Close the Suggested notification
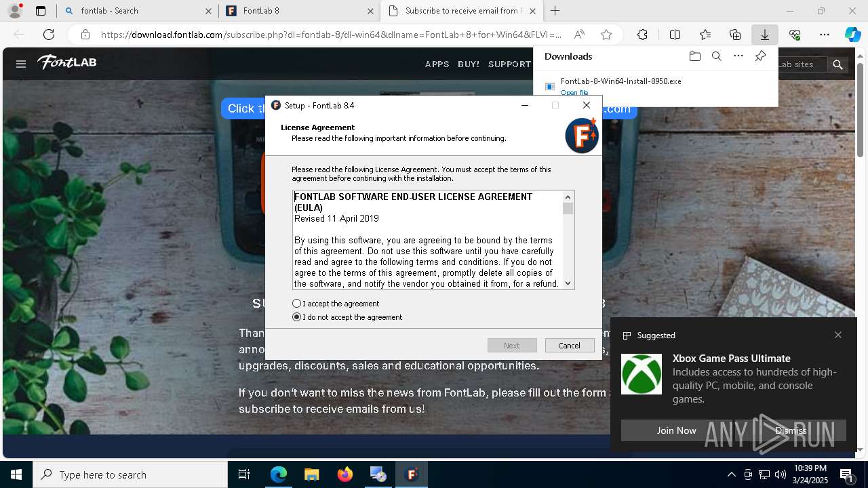This screenshot has height=488, width=868. [x=838, y=335]
